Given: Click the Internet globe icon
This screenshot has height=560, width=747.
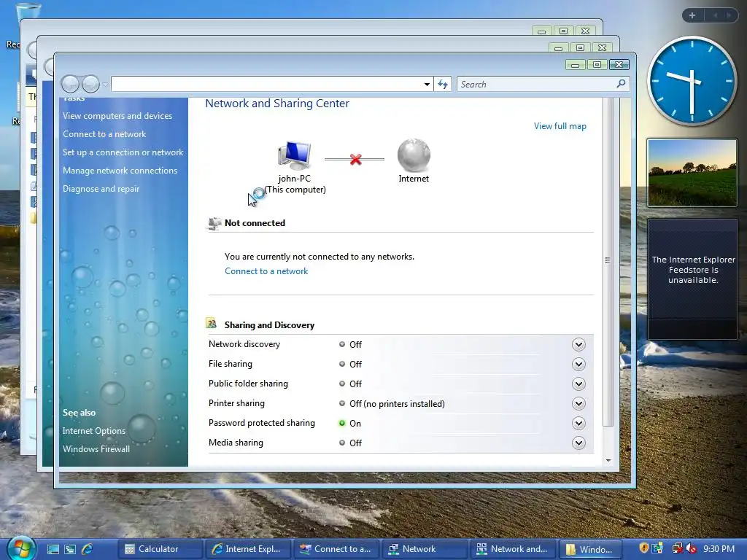Looking at the screenshot, I should tap(414, 155).
